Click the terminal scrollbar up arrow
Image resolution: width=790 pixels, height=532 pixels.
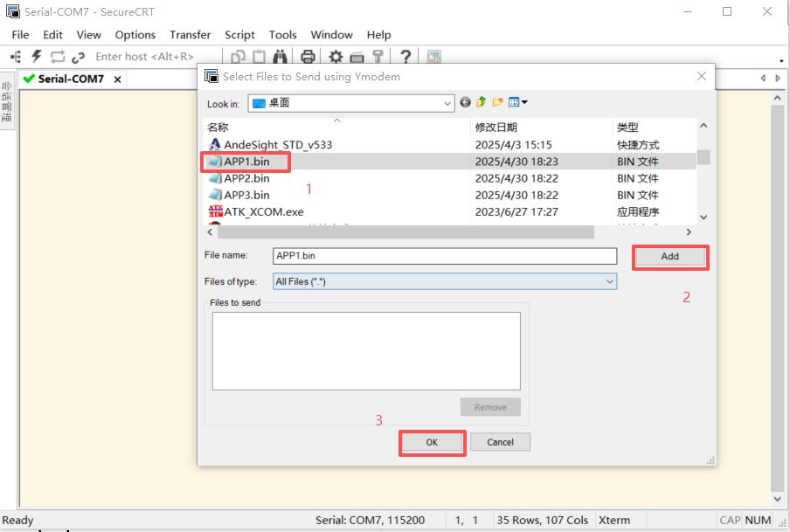[x=778, y=98]
